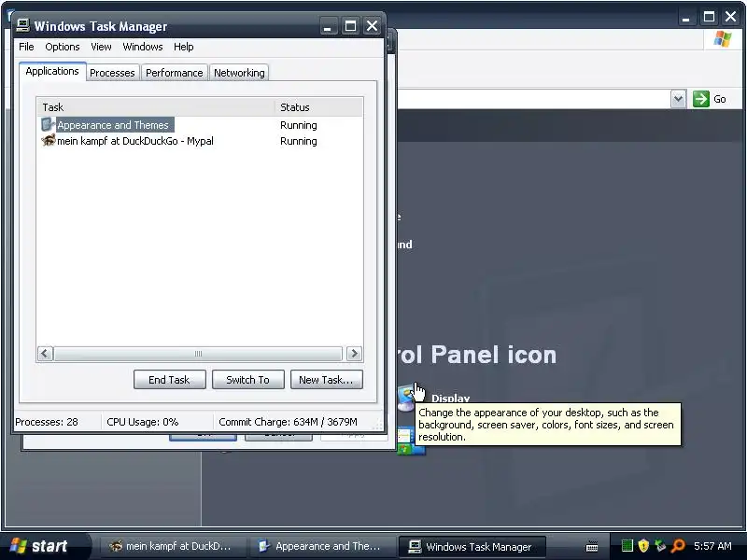This screenshot has width=747, height=560.
Task: Switch to the Processes tab
Action: pos(112,73)
